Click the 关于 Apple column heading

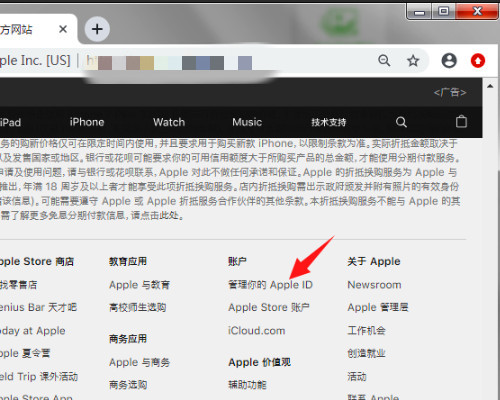click(x=374, y=261)
